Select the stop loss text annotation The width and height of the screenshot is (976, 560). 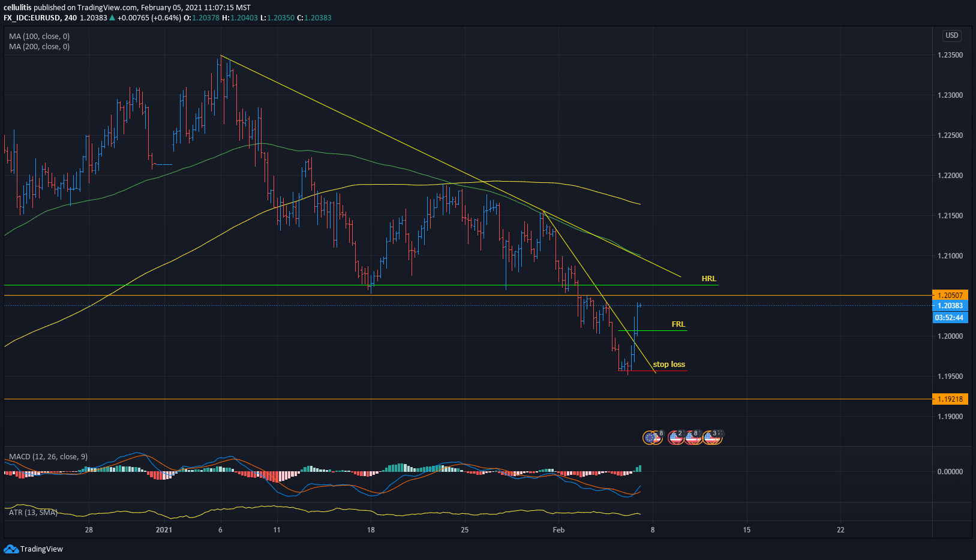(x=669, y=365)
